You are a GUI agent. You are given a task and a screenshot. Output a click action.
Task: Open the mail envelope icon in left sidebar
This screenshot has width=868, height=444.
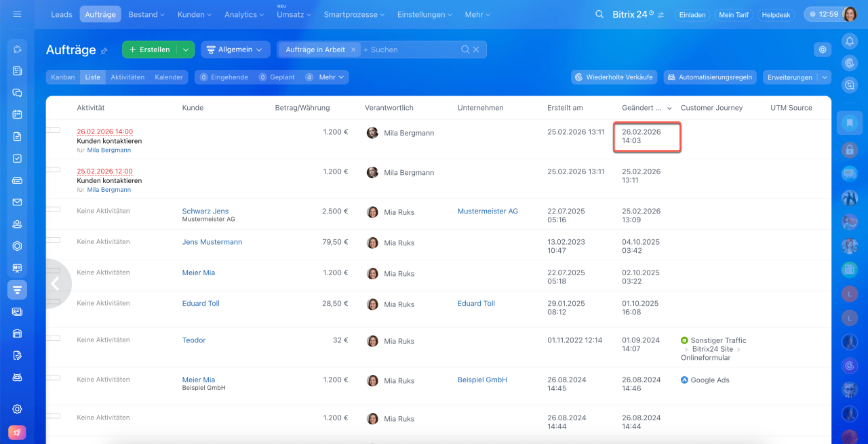tap(18, 202)
